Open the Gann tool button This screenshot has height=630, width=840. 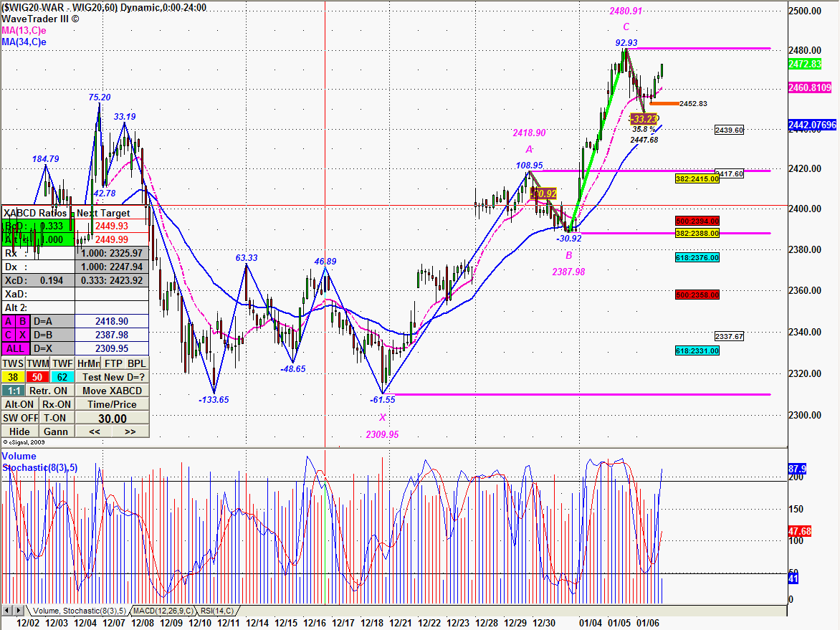(55, 431)
